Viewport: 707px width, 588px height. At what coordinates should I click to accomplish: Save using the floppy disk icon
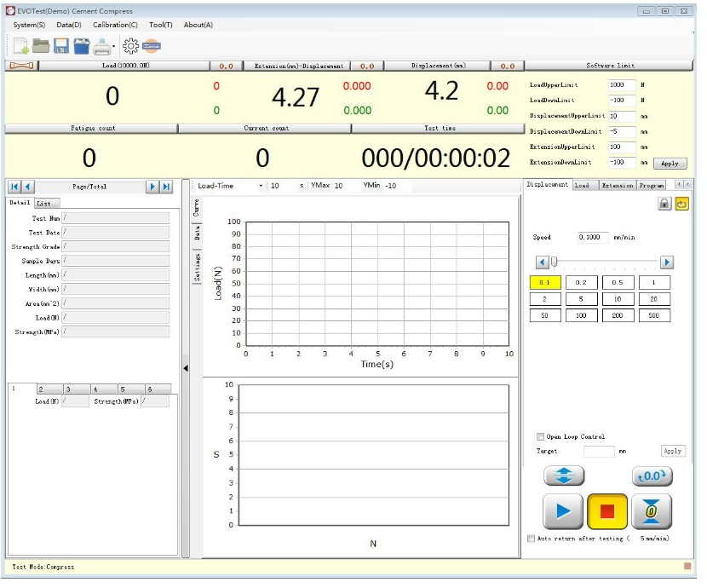61,46
